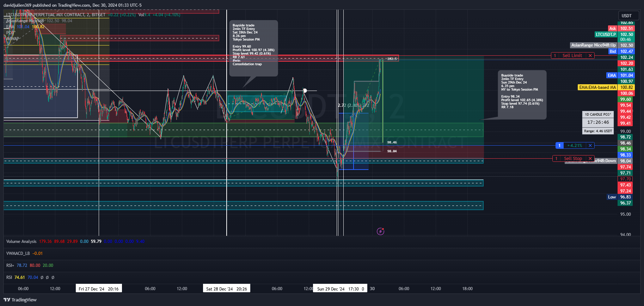Image resolution: width=644 pixels, height=306 pixels.
Task: Click the red 97.70 outlined price label
Action: click(626, 179)
